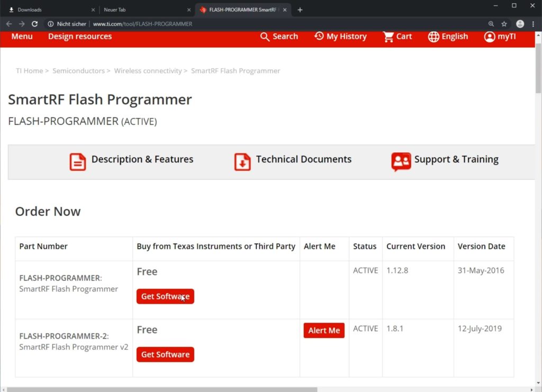Select the FLASH-PROGRAMMER SmartRF tab
The width and height of the screenshot is (542, 392).
point(243,10)
